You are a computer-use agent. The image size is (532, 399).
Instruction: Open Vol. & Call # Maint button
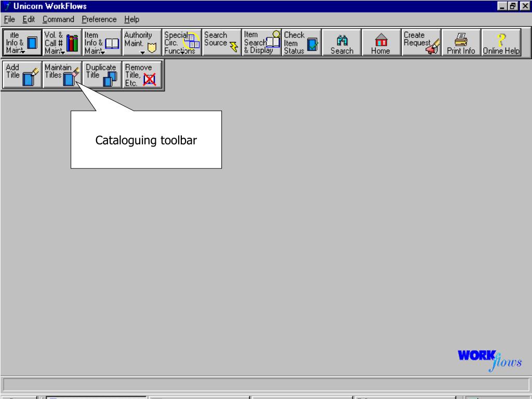pyautogui.click(x=62, y=43)
